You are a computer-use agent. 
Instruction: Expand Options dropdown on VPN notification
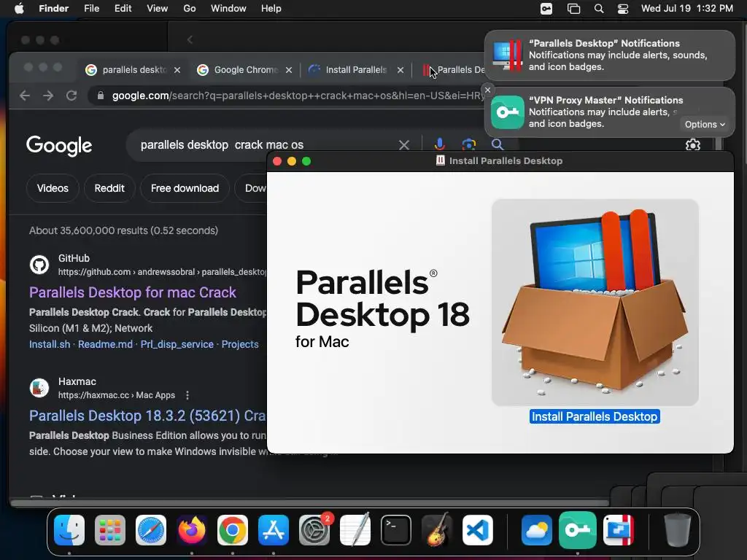coord(705,124)
